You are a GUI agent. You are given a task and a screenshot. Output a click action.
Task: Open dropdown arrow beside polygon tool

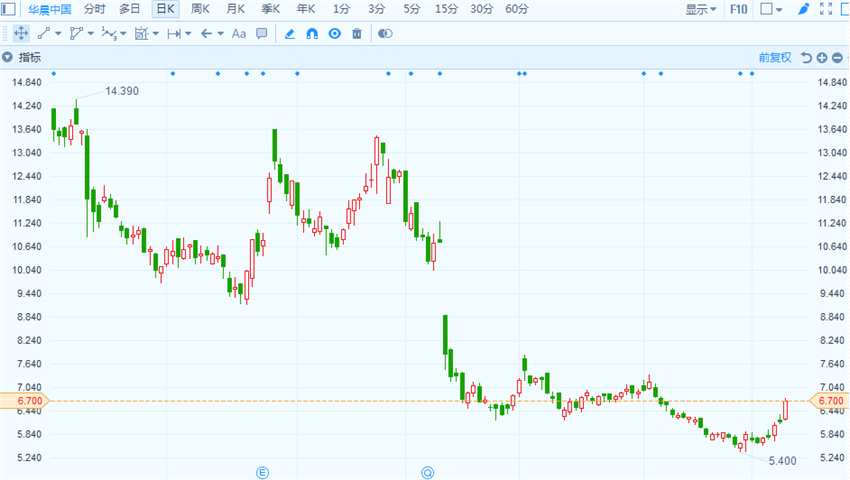click(91, 34)
